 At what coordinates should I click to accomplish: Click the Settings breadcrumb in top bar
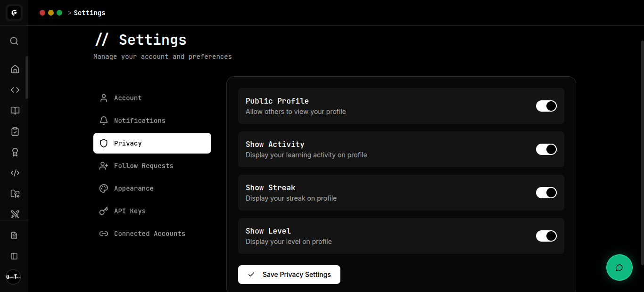tap(90, 13)
